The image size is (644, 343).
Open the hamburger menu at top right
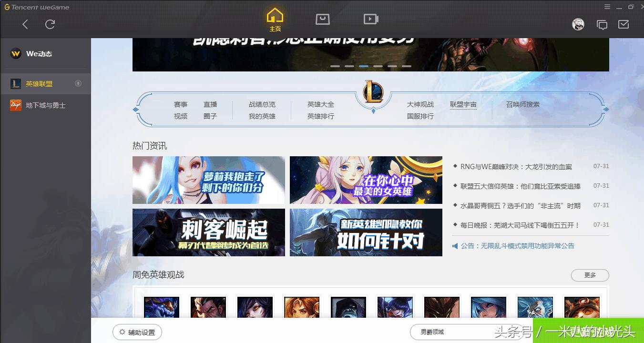pyautogui.click(x=607, y=7)
